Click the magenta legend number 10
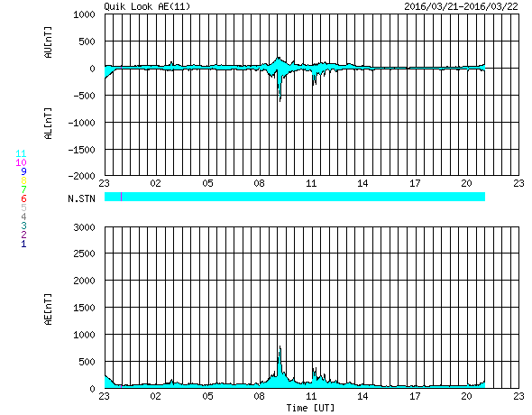 coord(21,162)
